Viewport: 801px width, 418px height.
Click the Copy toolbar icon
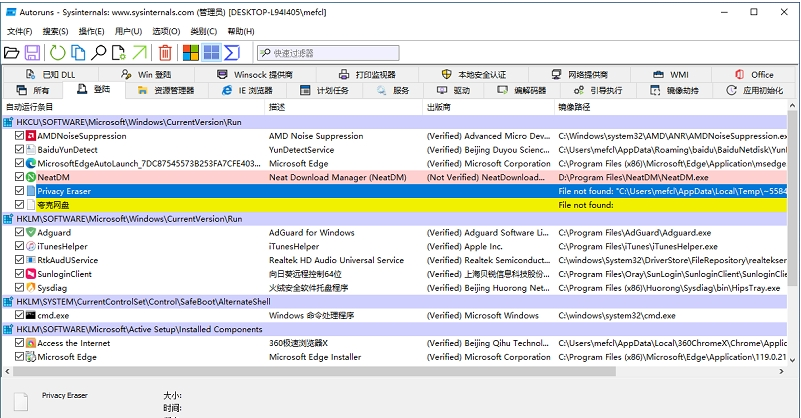click(78, 53)
